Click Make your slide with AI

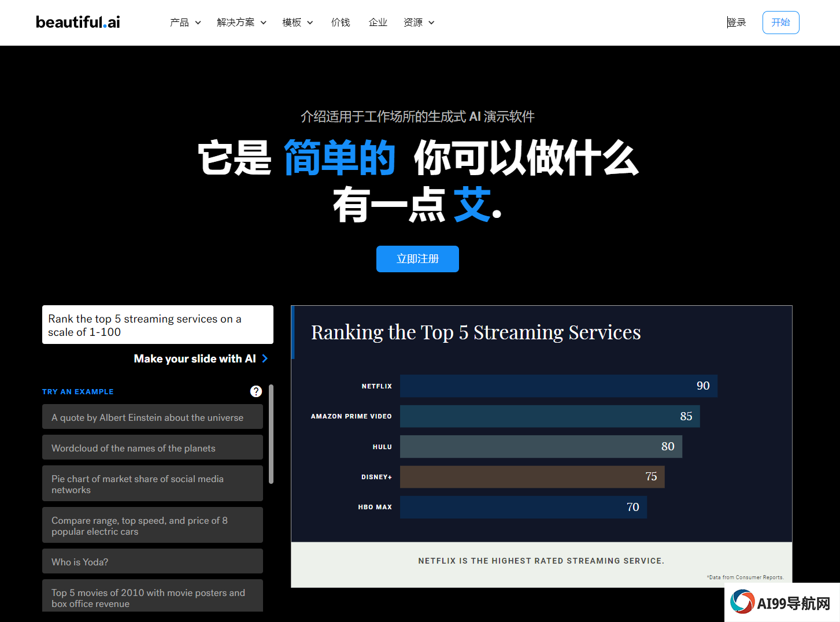click(195, 358)
